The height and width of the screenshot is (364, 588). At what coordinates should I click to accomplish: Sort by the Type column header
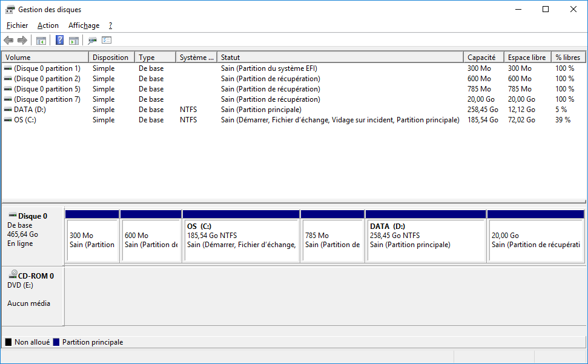point(155,58)
